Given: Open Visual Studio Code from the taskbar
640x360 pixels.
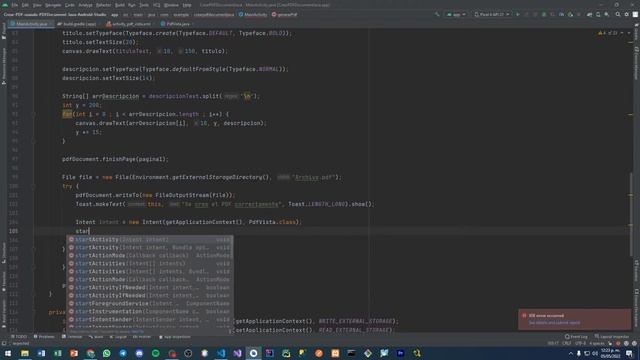Looking at the screenshot, I should 221,353.
